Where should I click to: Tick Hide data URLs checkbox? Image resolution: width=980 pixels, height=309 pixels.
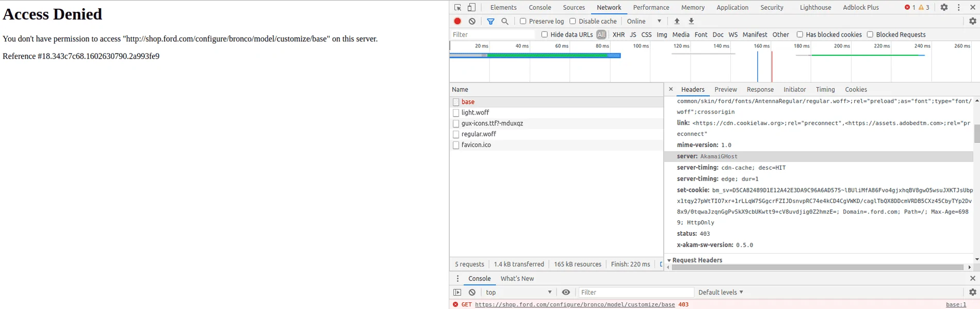tap(544, 35)
